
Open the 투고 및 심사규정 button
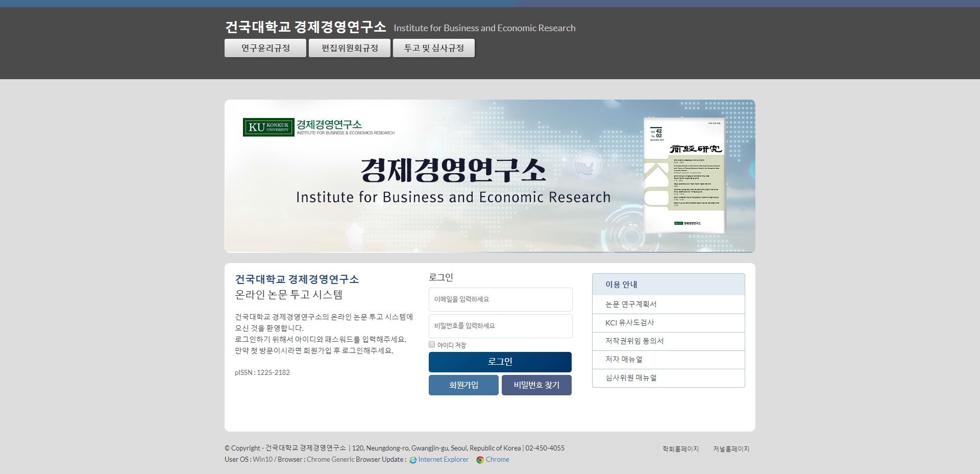click(434, 48)
